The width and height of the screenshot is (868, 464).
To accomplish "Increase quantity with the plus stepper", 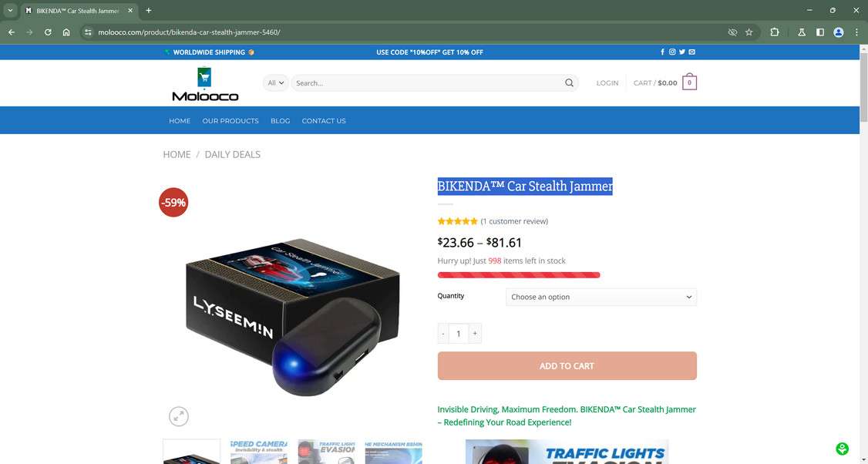I will coord(475,333).
